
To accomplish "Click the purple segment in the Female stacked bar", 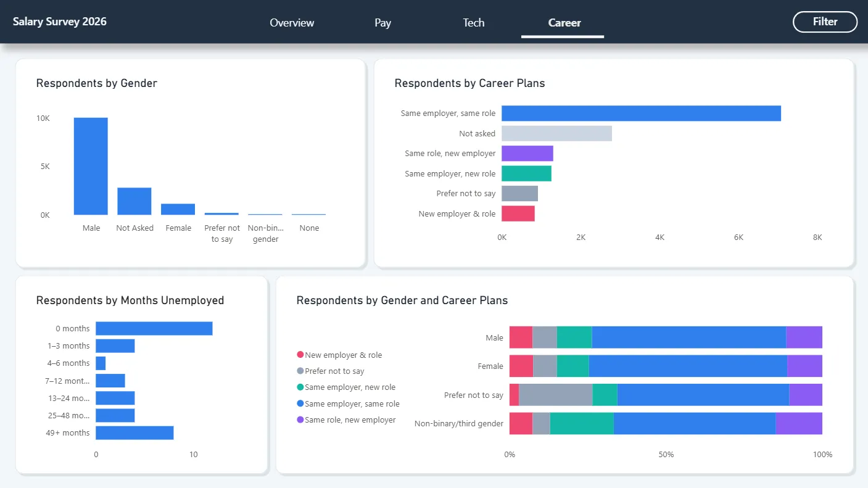I will pos(805,366).
